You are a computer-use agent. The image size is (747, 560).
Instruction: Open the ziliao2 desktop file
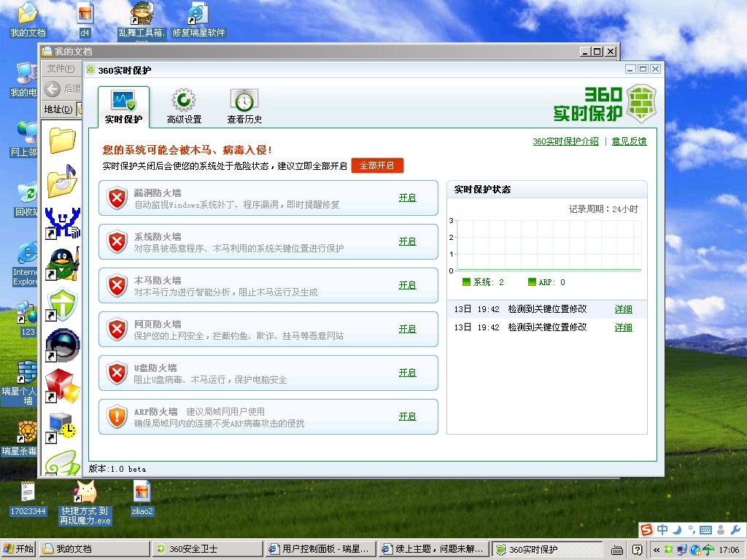[x=142, y=498]
